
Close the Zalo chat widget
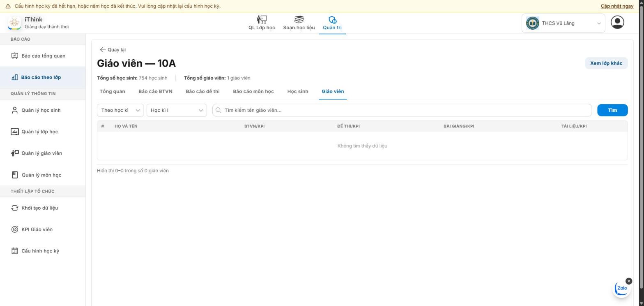point(629,281)
